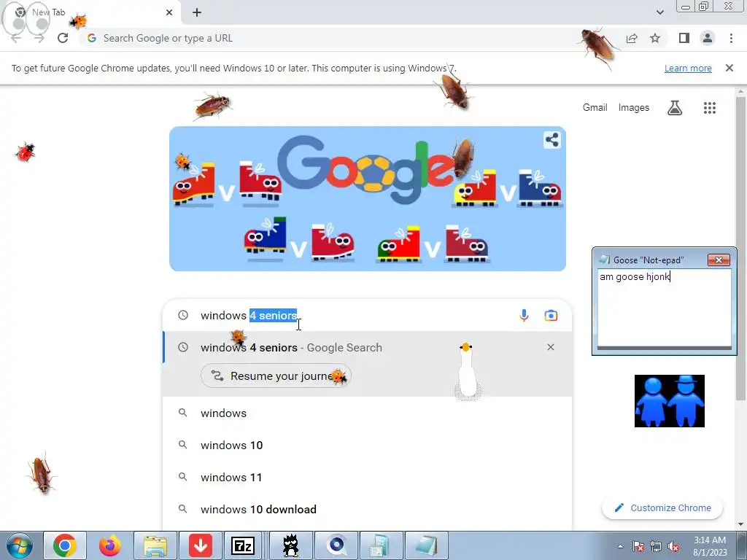Image resolution: width=747 pixels, height=560 pixels.
Task: Start voice search with microphone
Action: click(x=524, y=315)
